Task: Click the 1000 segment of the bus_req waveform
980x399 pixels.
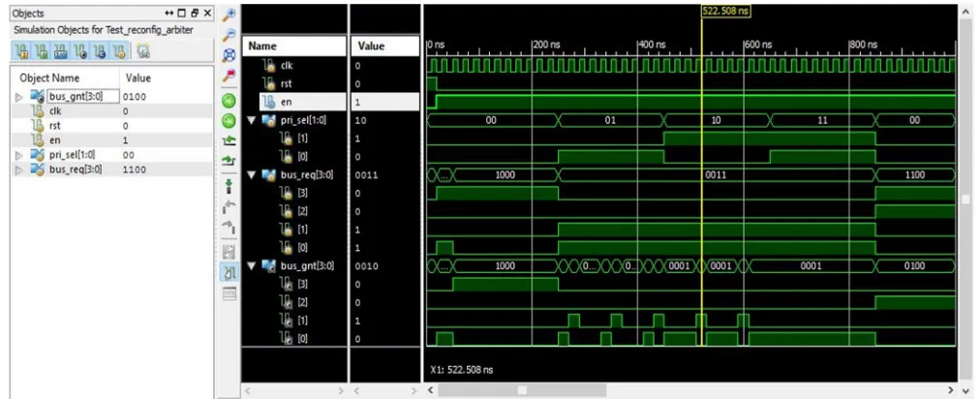Action: [x=505, y=175]
